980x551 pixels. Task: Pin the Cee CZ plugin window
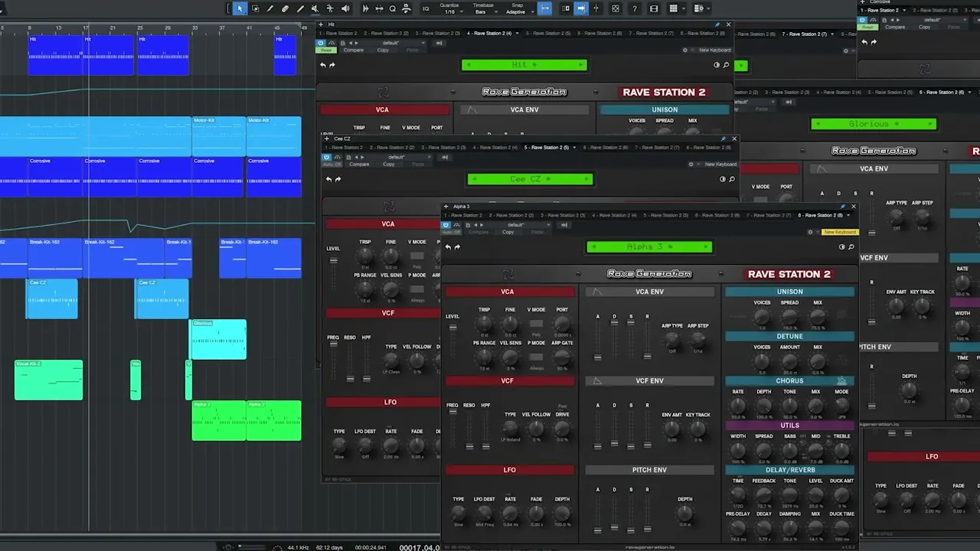[x=723, y=139]
